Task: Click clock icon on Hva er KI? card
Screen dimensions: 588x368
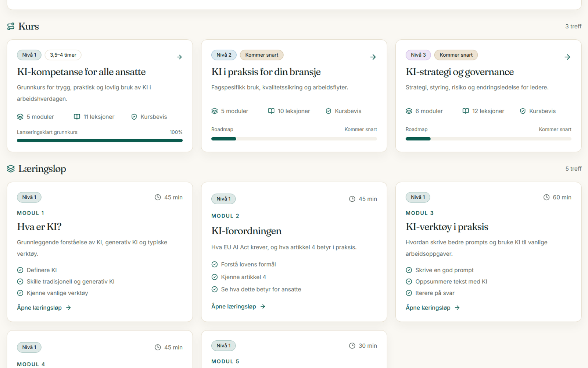Action: pos(158,197)
